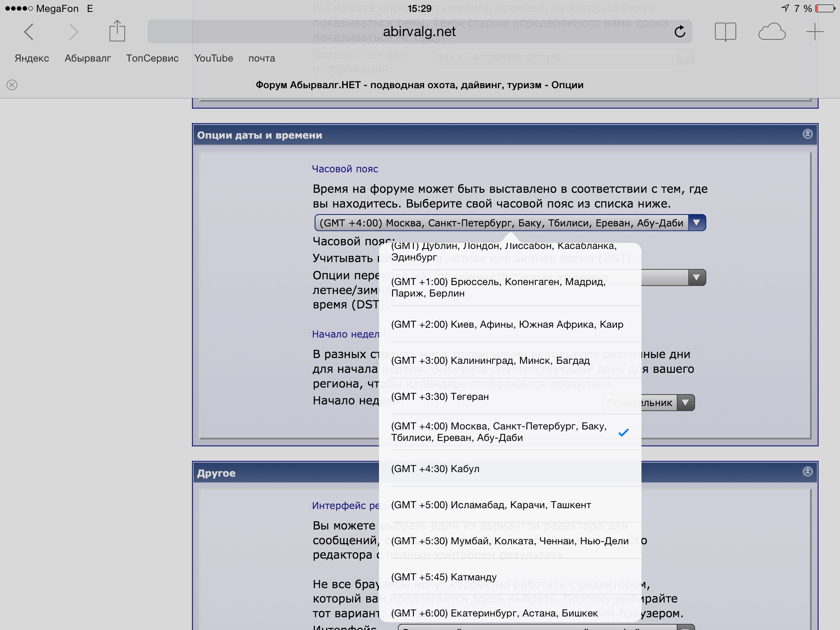The image size is (840, 630).
Task: Choose the checked GMT +4:00 Москва option
Action: click(499, 432)
